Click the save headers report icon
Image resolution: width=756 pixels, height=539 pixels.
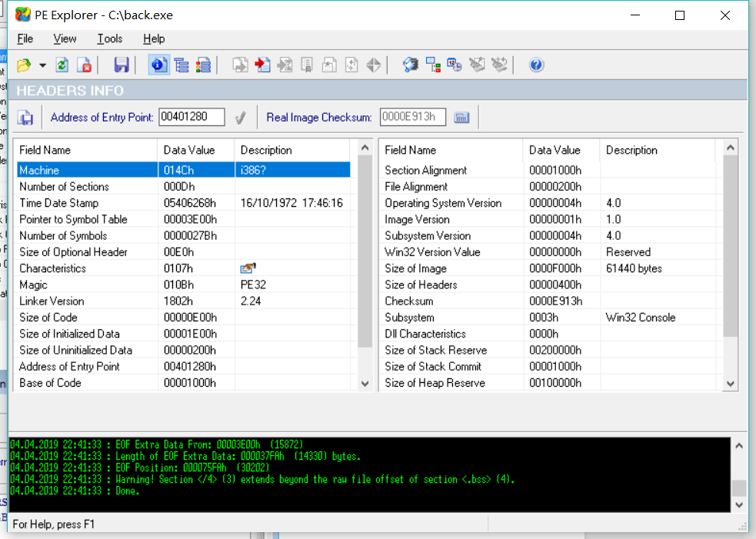tap(25, 118)
